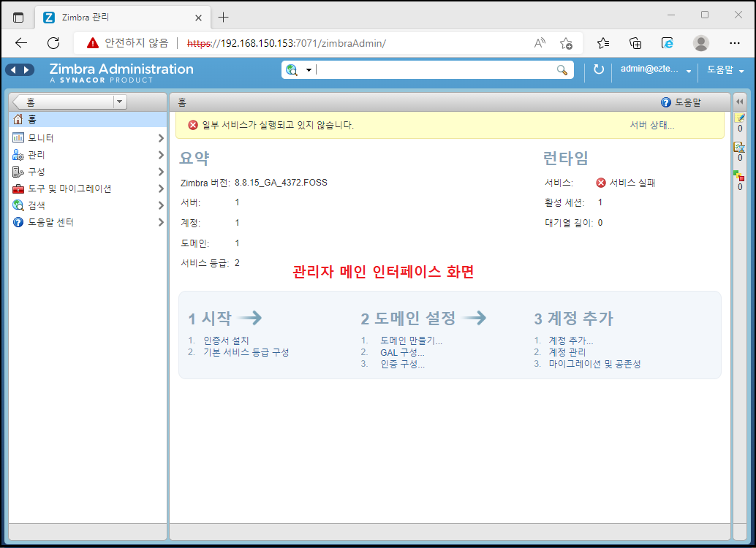Click the 서비스 실패 status text
756x548 pixels.
click(x=632, y=183)
